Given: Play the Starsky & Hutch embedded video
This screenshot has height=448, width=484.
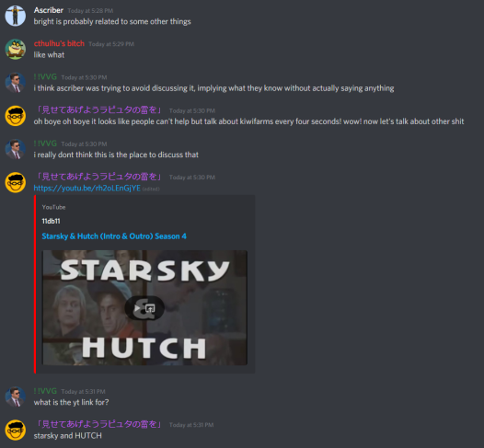Looking at the screenshot, I should (x=137, y=308).
